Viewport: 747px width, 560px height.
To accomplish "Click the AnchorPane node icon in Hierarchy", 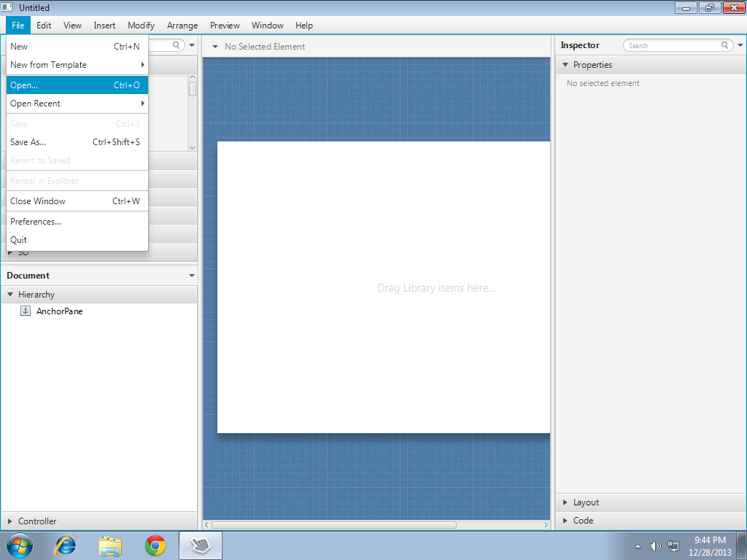I will tap(26, 311).
